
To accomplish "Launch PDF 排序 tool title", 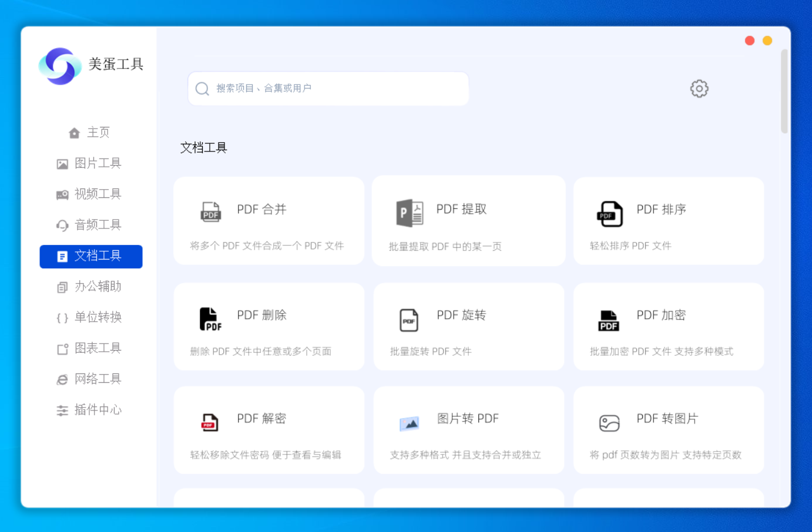I will point(661,210).
